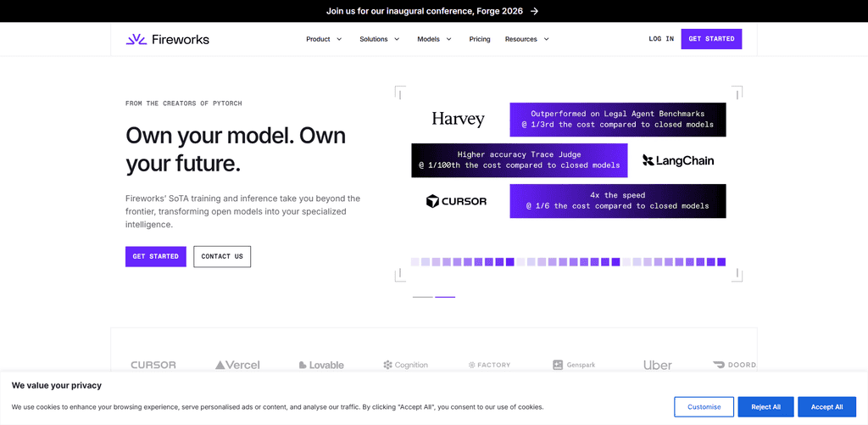Click Customise in the cookie banner
Screen dimensions: 868x425
coord(704,406)
